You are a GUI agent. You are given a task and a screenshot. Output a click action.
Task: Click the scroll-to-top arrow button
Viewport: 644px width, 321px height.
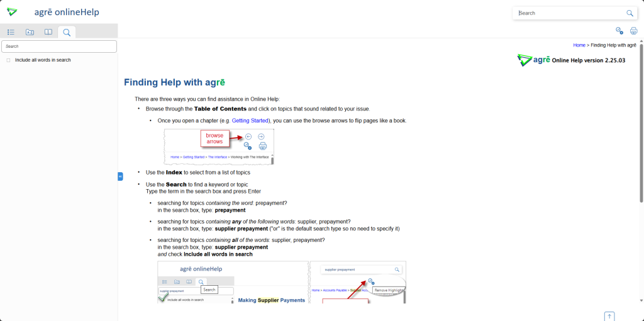(x=609, y=316)
